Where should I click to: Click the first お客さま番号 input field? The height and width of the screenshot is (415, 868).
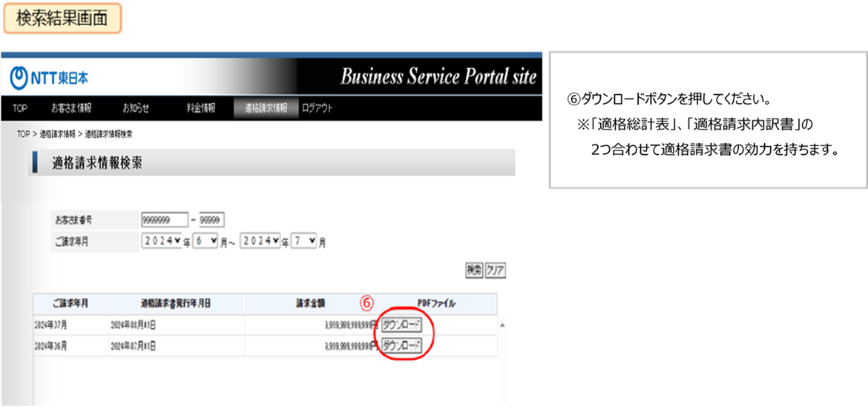pos(163,220)
